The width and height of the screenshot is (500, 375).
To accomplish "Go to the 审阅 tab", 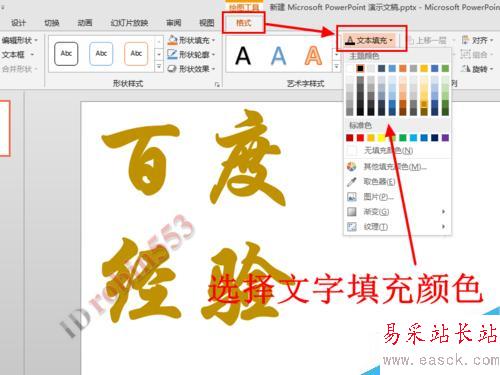I will click(174, 23).
